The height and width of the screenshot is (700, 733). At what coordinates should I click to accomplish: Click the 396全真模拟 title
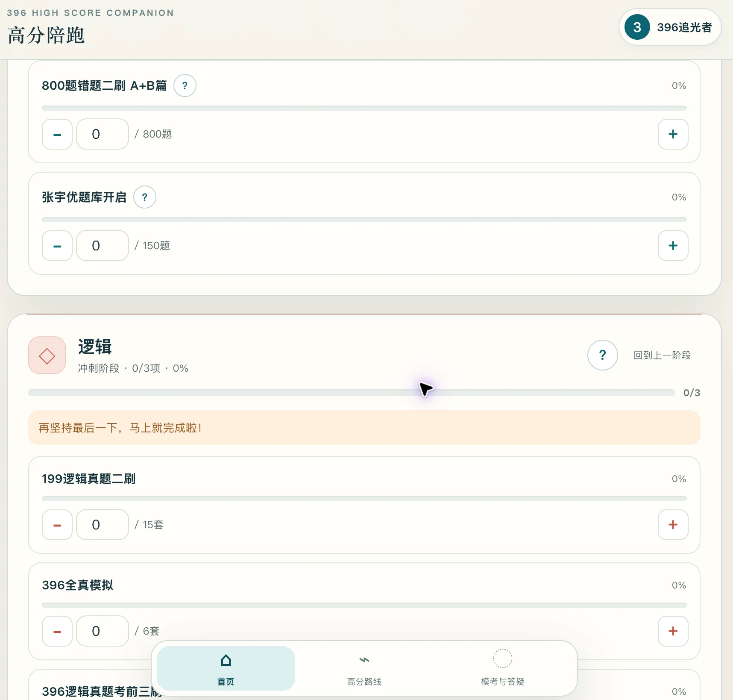[x=78, y=585]
